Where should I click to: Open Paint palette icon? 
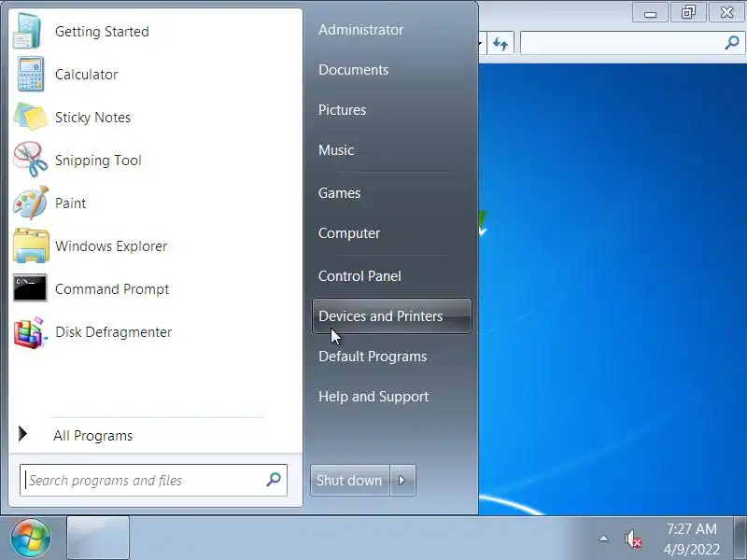(x=31, y=203)
